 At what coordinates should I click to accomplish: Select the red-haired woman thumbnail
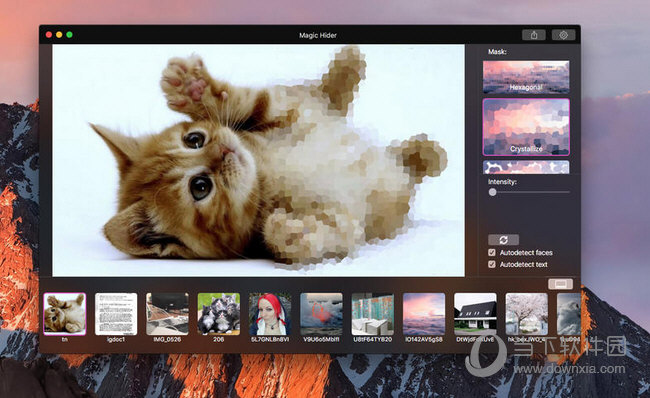pyautogui.click(x=270, y=314)
